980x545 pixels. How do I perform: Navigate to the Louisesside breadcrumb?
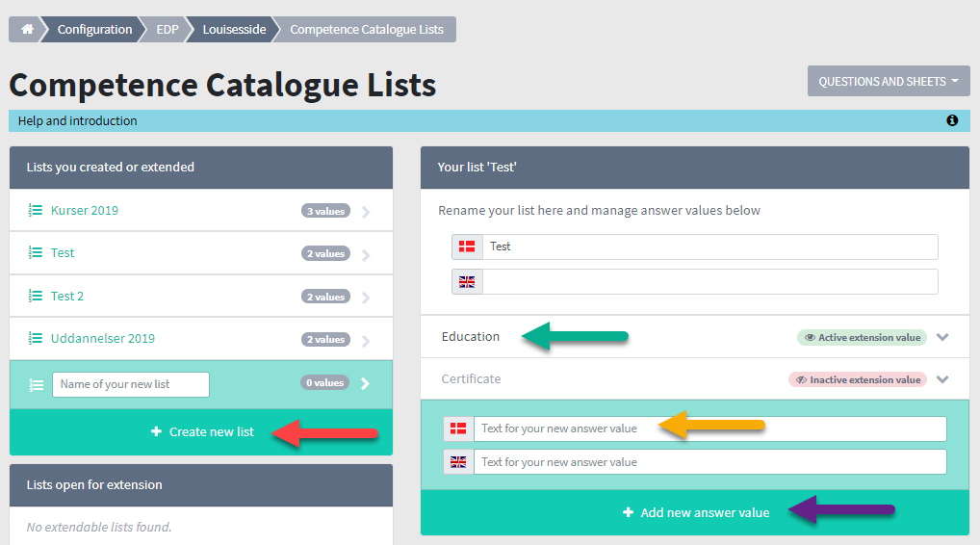[234, 30]
